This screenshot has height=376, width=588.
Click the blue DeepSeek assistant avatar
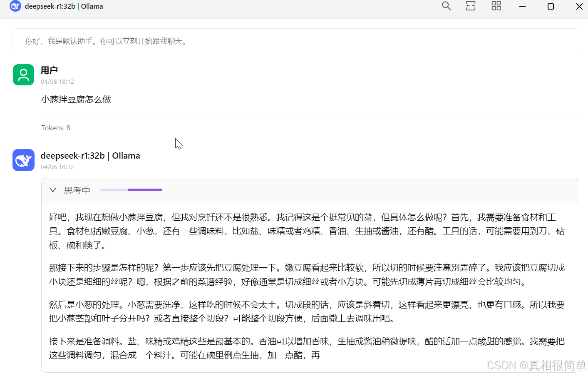click(23, 160)
